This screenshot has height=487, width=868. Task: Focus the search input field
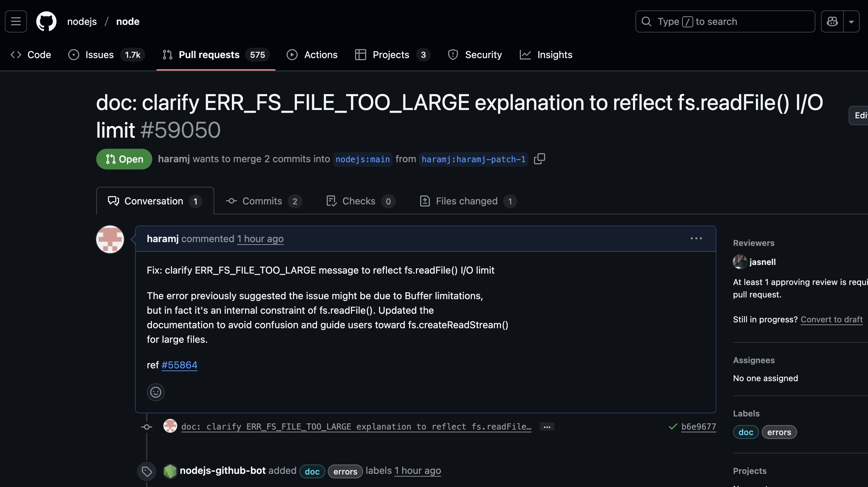pyautogui.click(x=725, y=21)
